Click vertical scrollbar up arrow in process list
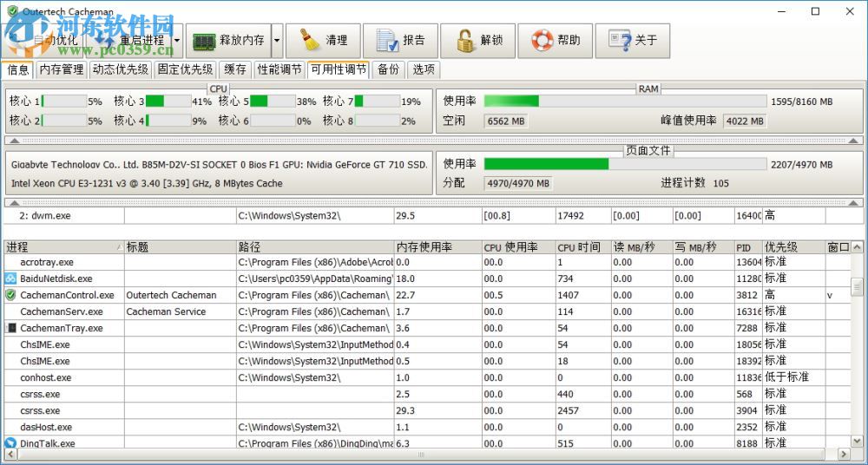Image resolution: width=868 pixels, height=465 pixels. click(857, 247)
